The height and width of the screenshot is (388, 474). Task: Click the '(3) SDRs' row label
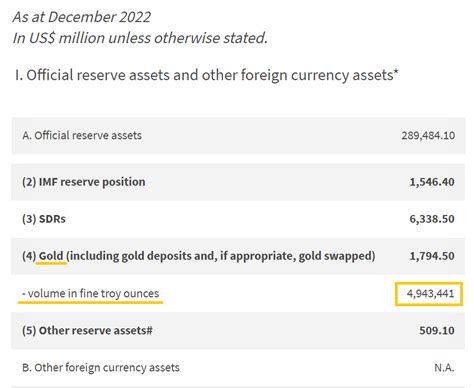[44, 219]
